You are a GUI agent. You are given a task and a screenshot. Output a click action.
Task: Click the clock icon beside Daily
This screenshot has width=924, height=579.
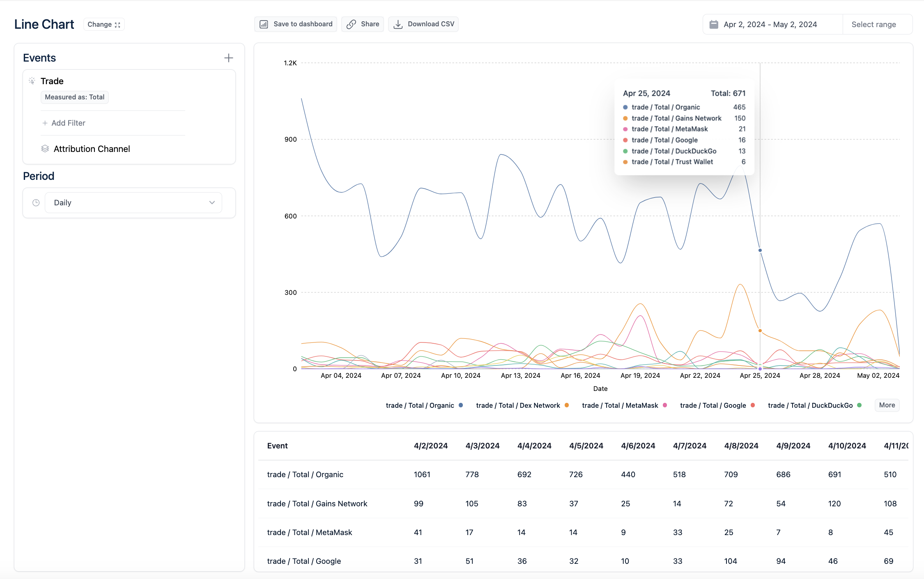(x=36, y=202)
